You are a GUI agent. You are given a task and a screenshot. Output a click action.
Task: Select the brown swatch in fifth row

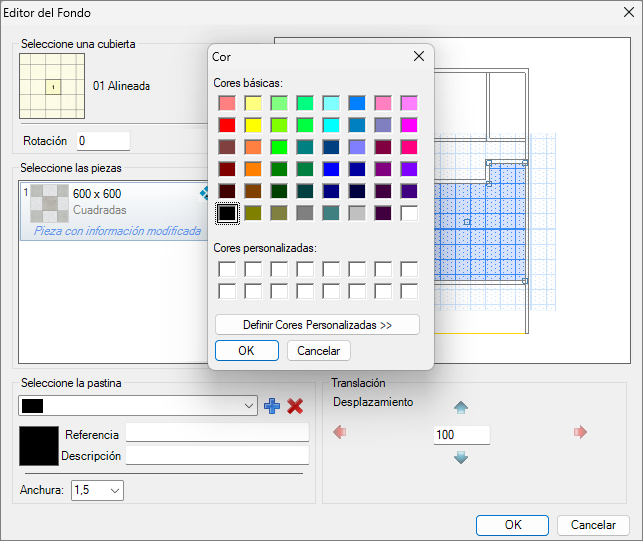click(253, 191)
